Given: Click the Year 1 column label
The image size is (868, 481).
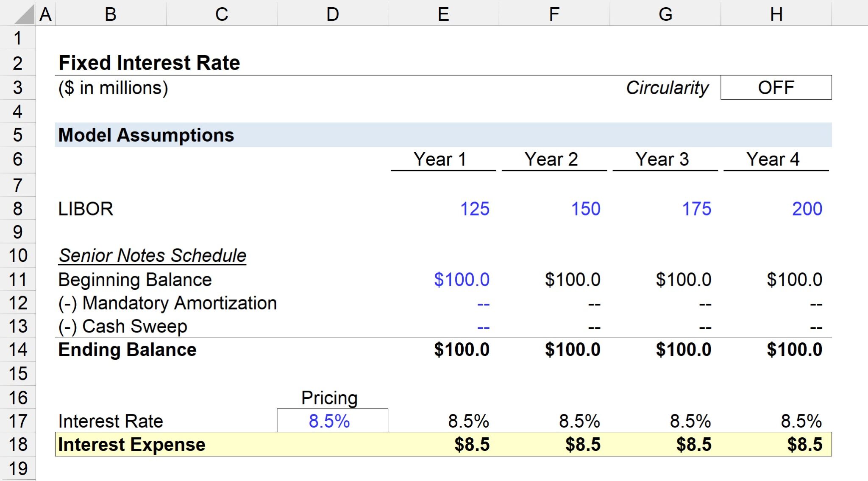Looking at the screenshot, I should click(442, 159).
